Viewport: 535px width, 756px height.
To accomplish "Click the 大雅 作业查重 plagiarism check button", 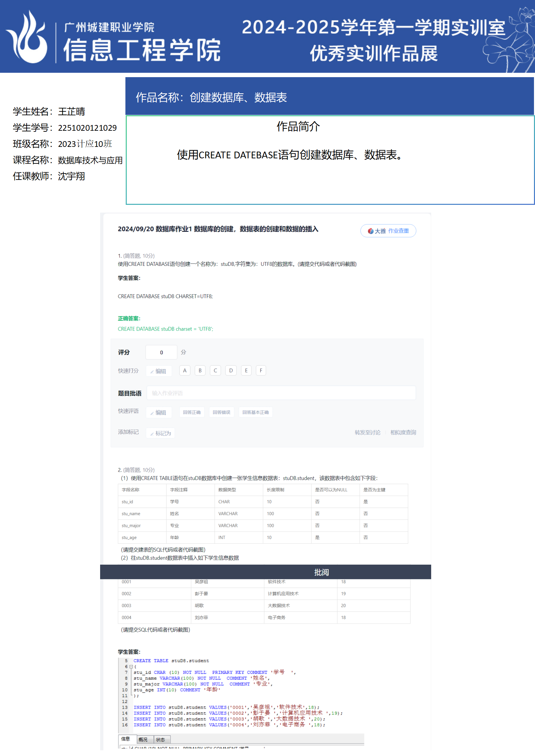I will point(388,231).
